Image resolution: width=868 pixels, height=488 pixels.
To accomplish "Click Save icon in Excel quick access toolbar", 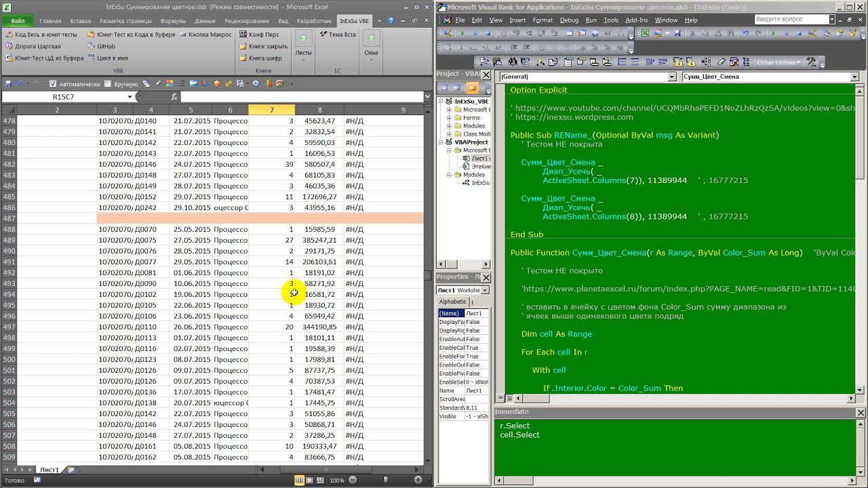I will (9, 84).
